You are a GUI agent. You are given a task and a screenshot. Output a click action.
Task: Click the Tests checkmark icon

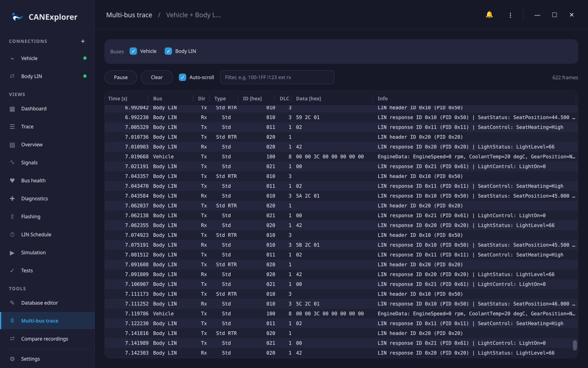[x=12, y=271]
